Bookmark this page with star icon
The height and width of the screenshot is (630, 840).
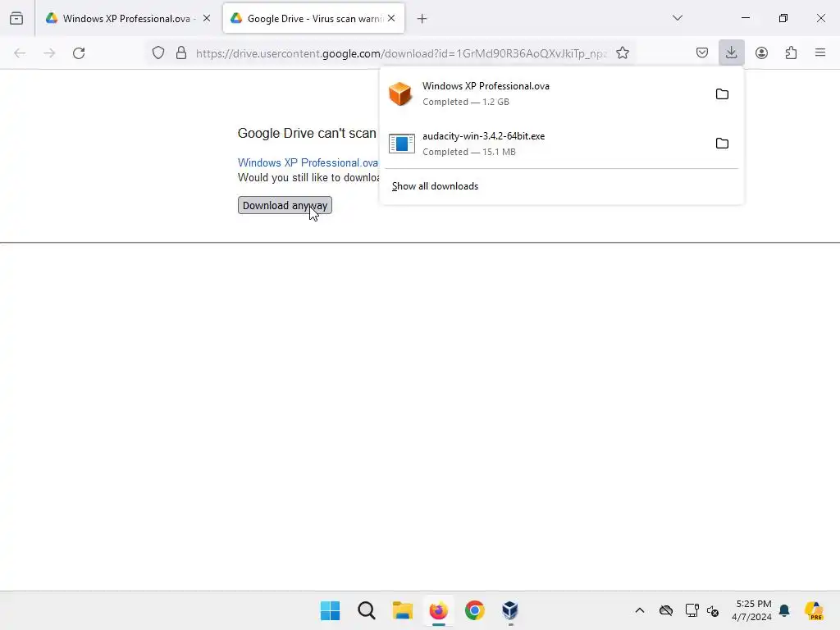[x=623, y=53]
